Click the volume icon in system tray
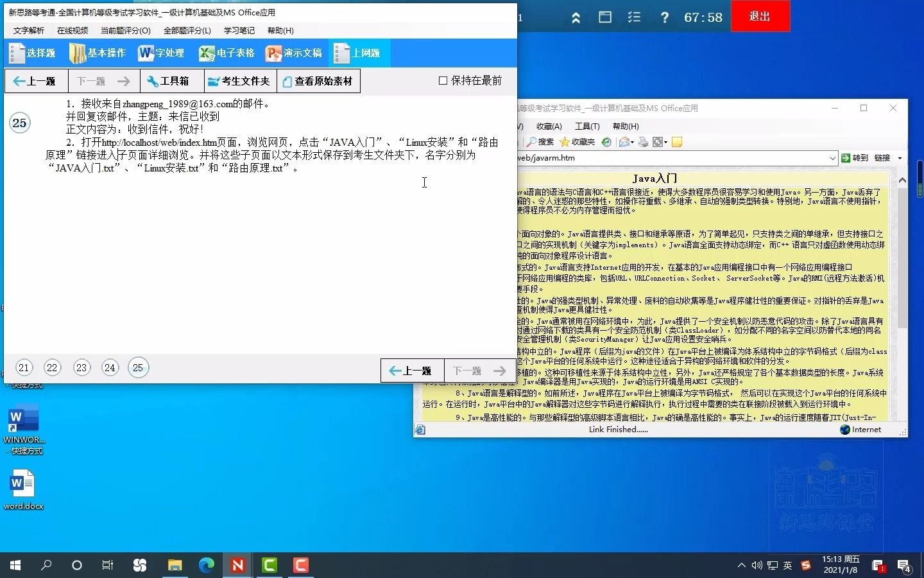Screen dimensions: 924x578 click(757, 566)
